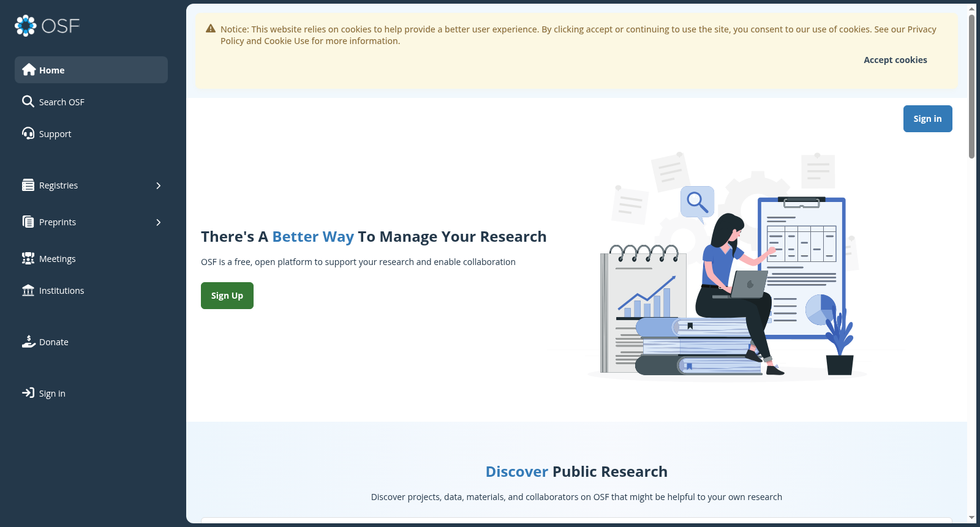This screenshot has width=980, height=527.
Task: Expand the Registries submenu chevron
Action: [159, 185]
